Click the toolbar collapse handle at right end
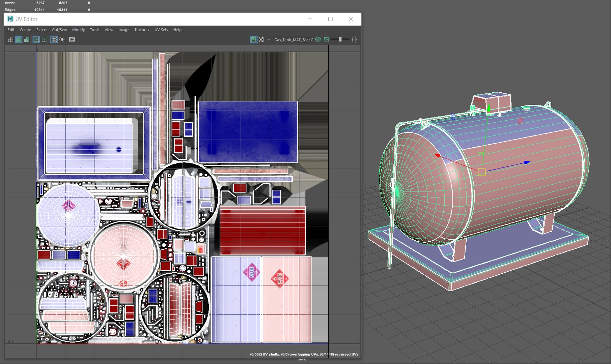 coord(354,39)
